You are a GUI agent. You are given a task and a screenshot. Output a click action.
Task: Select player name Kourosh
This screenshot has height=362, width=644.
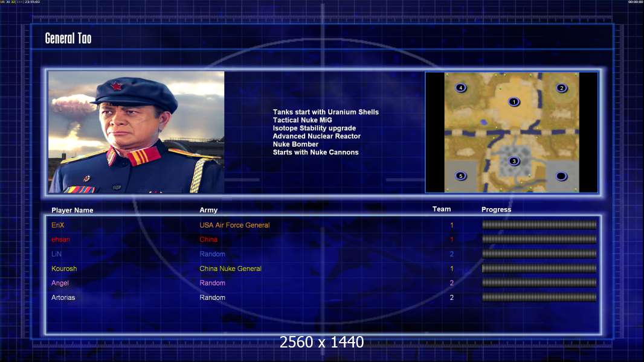pos(64,268)
